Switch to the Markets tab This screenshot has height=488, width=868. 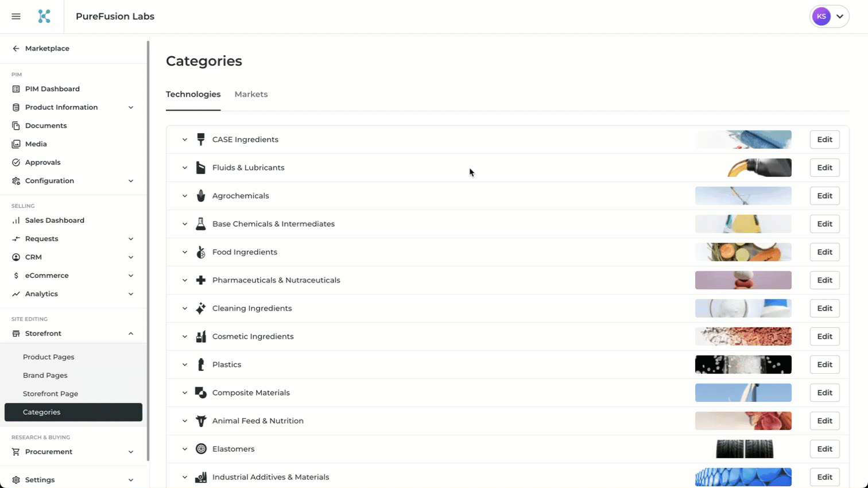pos(251,94)
